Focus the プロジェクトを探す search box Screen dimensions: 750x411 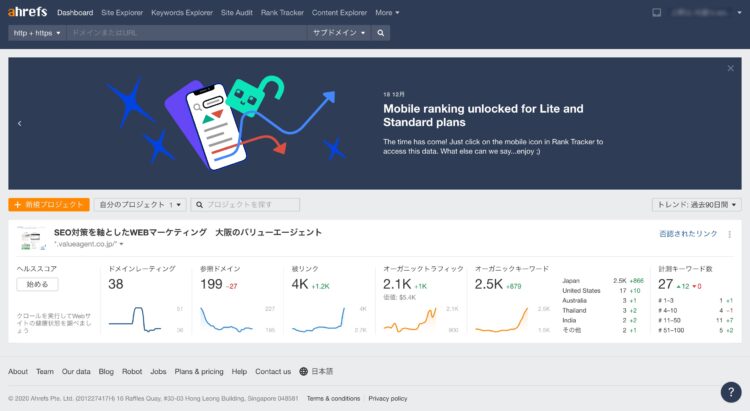245,205
